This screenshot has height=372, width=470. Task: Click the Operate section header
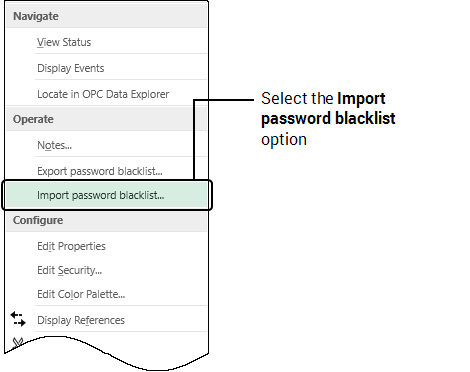coord(33,119)
